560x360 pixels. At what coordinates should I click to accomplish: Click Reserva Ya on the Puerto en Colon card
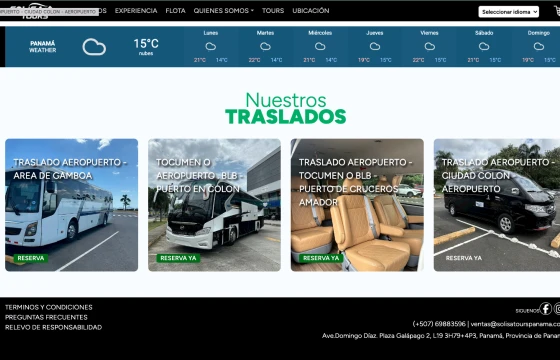178,258
